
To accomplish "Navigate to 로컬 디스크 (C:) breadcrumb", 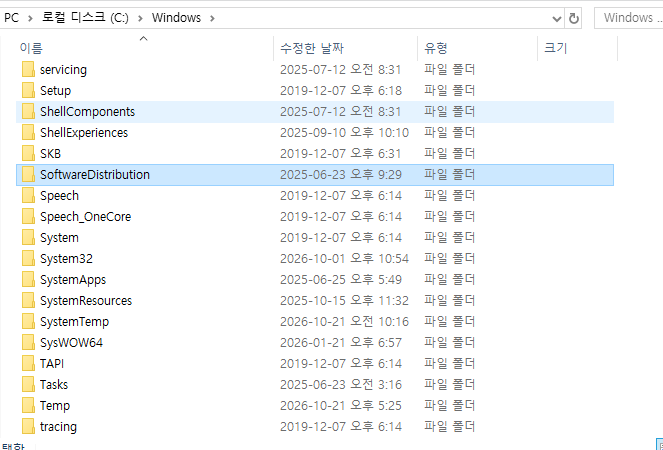I will [85, 18].
